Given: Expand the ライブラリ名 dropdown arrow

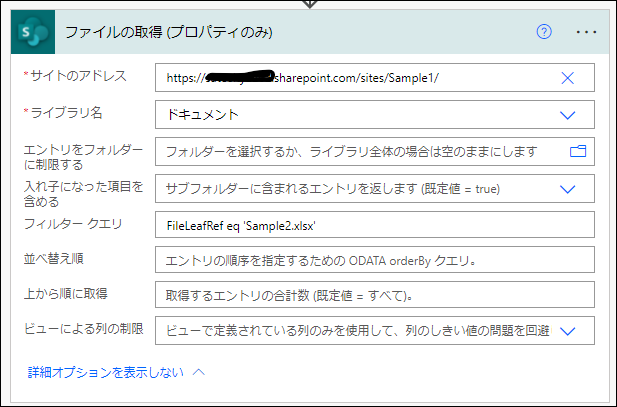Looking at the screenshot, I should 567,115.
